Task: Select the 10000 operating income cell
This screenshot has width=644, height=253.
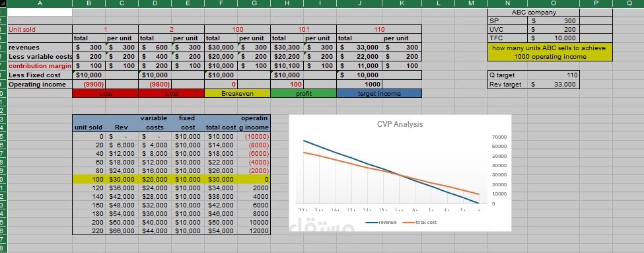Action: point(254,222)
